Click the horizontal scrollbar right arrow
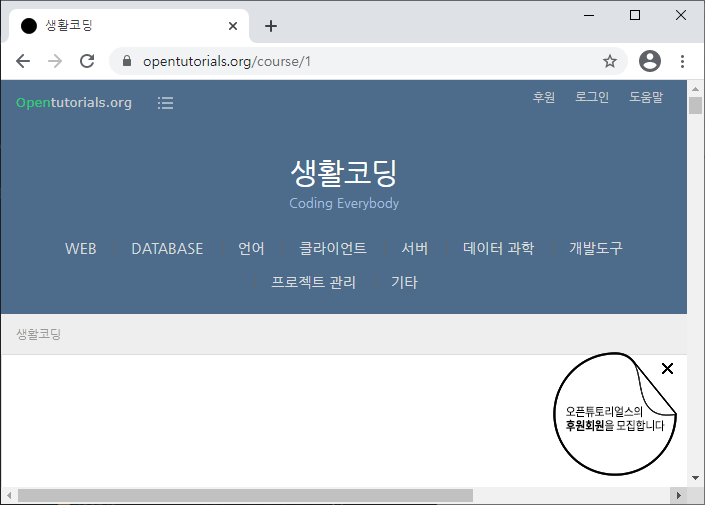Image resolution: width=705 pixels, height=505 pixels. click(678, 496)
